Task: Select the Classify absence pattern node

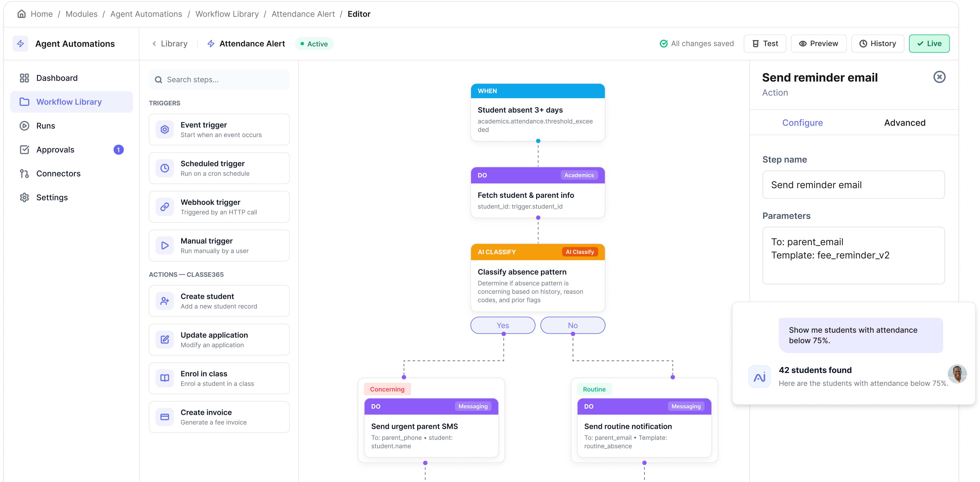Action: coord(538,278)
